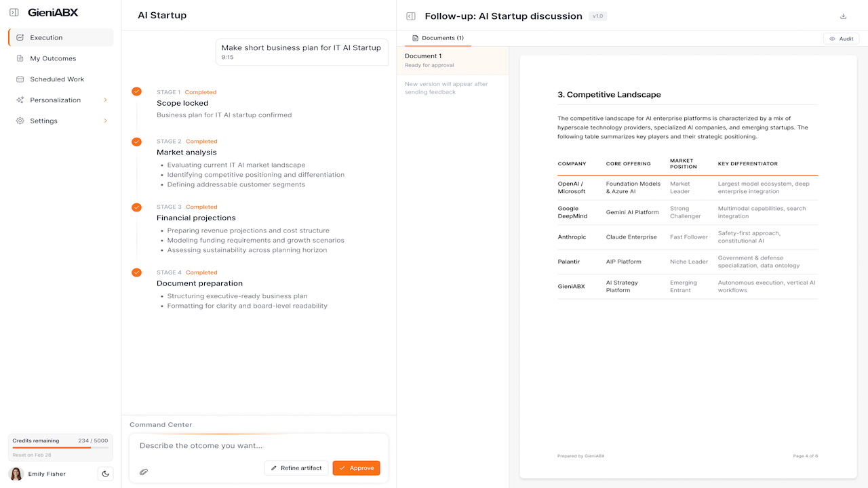Click the paperclip attachment icon
This screenshot has height=488, width=868.
144,472
